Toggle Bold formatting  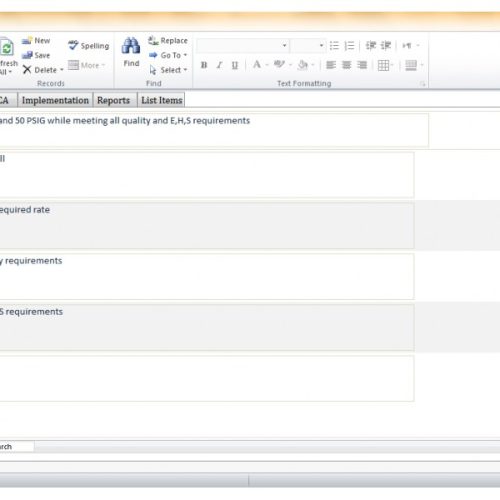click(204, 65)
